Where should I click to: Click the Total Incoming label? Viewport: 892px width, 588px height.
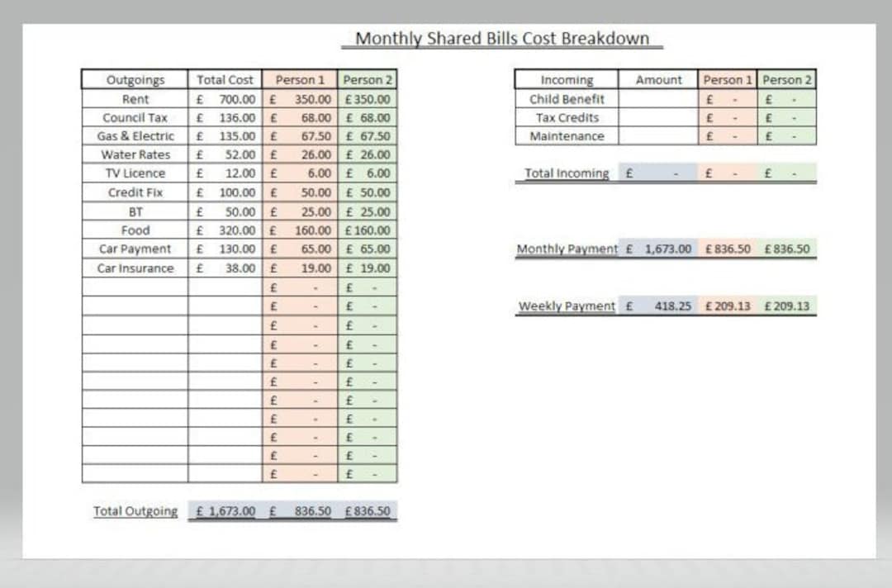point(567,173)
